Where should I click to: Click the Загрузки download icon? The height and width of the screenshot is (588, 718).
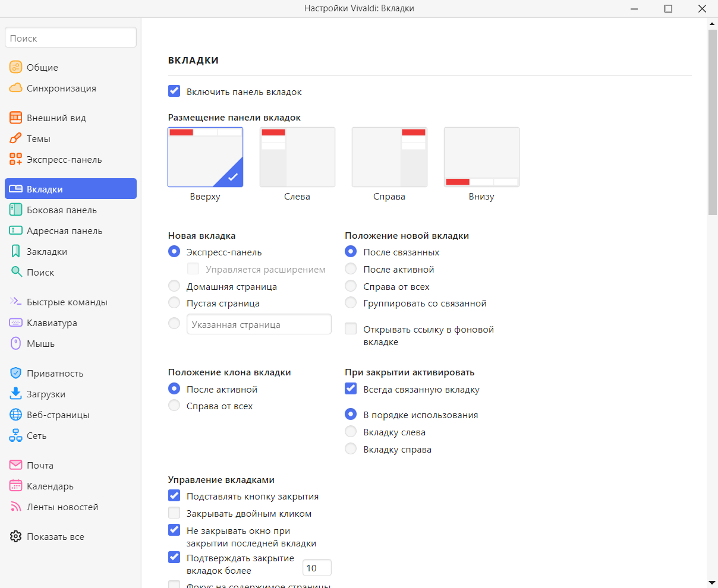tap(15, 394)
